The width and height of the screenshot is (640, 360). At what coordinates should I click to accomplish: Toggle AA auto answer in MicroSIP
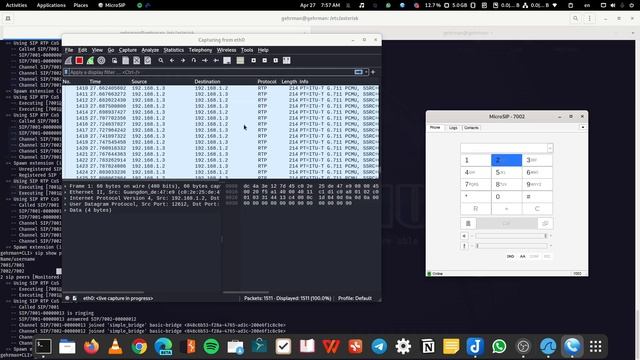[x=522, y=256]
